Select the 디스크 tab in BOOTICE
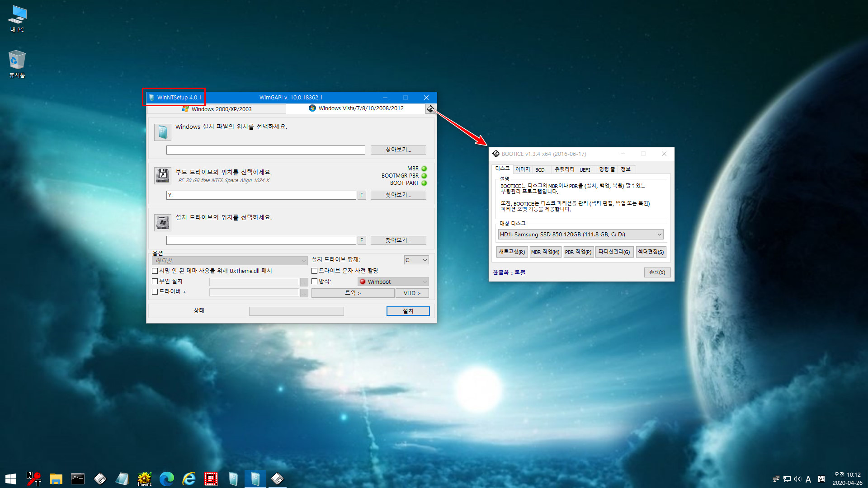 click(502, 169)
